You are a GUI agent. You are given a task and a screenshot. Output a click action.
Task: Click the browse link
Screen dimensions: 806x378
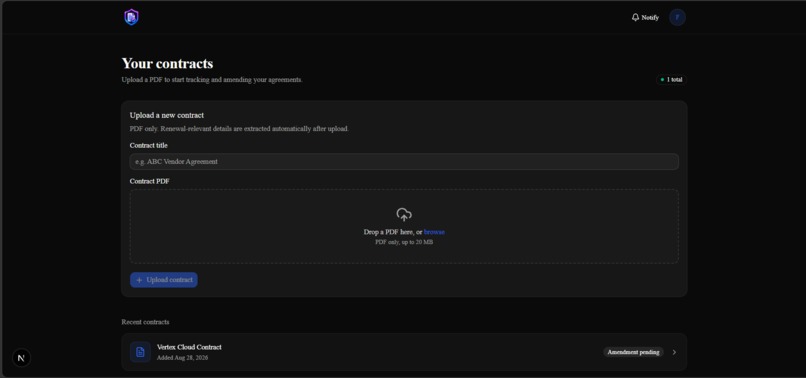(434, 232)
